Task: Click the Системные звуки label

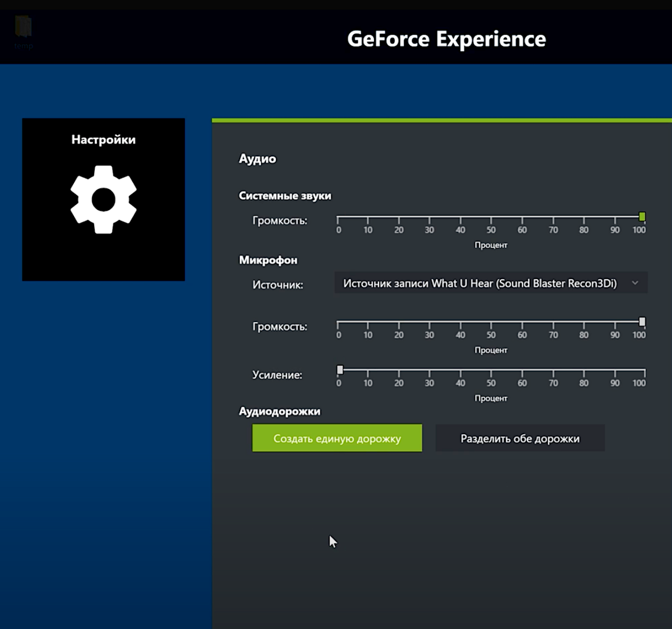Action: coord(285,195)
